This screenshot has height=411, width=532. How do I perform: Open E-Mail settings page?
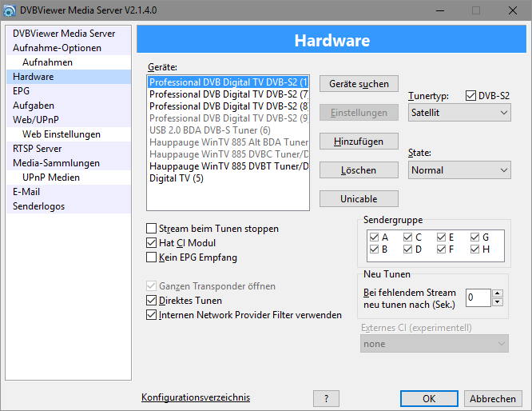[69, 192]
